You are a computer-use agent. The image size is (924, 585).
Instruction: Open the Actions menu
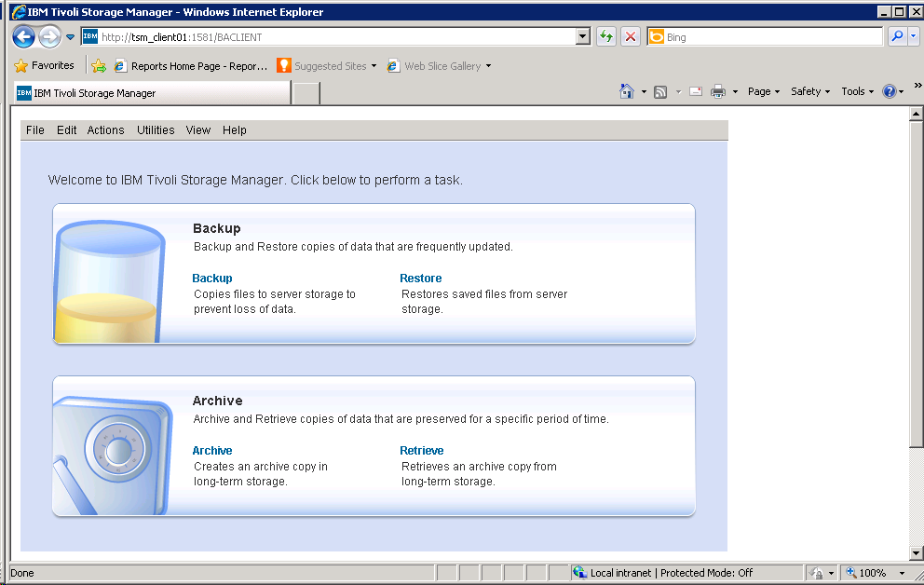click(105, 130)
